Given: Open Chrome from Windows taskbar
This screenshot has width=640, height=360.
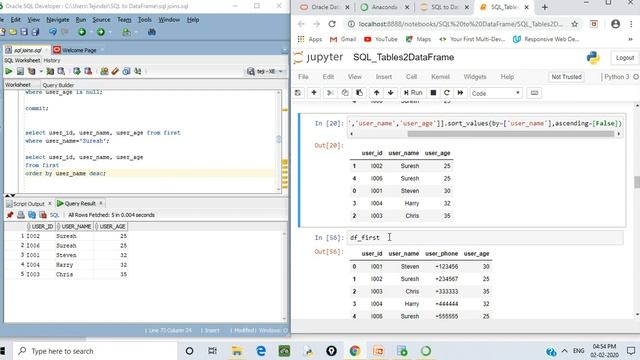Looking at the screenshot, I should [x=355, y=351].
